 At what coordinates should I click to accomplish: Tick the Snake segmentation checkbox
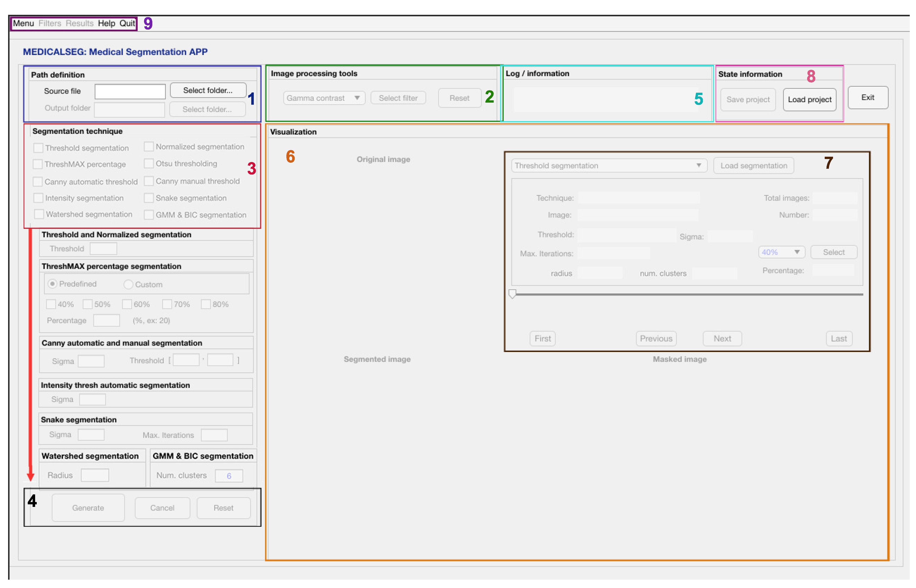point(149,198)
